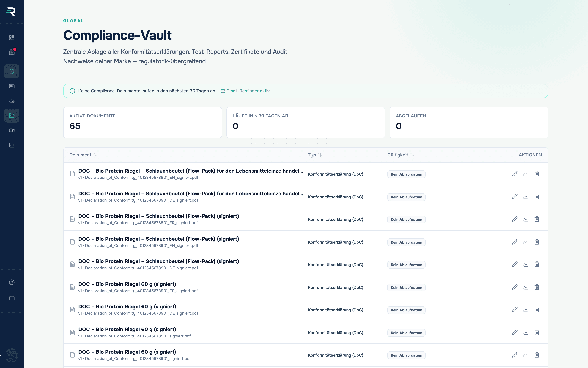588x368 pixels.
Task: Edit the Flow-Pack (signiert) DE_signiert.pdf document
Action: point(515,264)
